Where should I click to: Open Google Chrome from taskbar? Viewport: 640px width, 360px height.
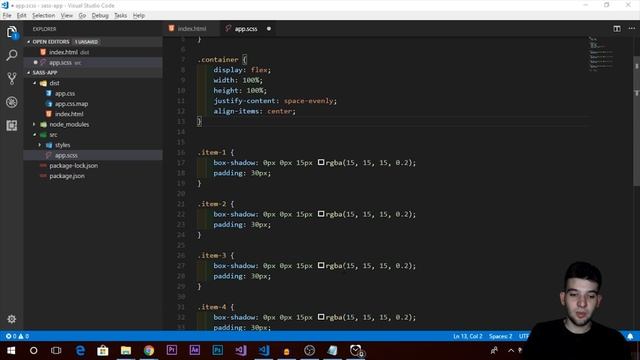coord(149,350)
